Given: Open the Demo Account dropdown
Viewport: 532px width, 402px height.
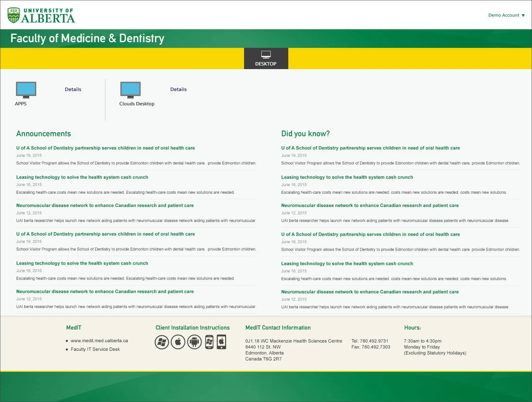Looking at the screenshot, I should pyautogui.click(x=506, y=15).
